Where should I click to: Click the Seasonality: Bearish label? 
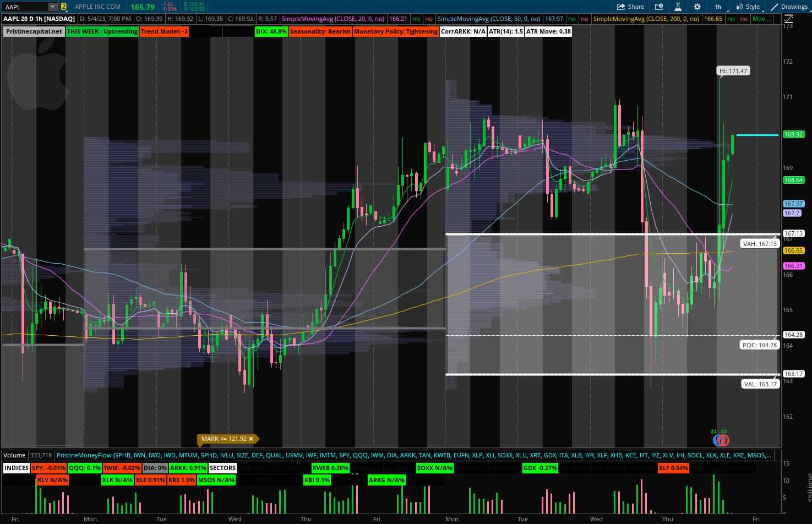pyautogui.click(x=320, y=31)
